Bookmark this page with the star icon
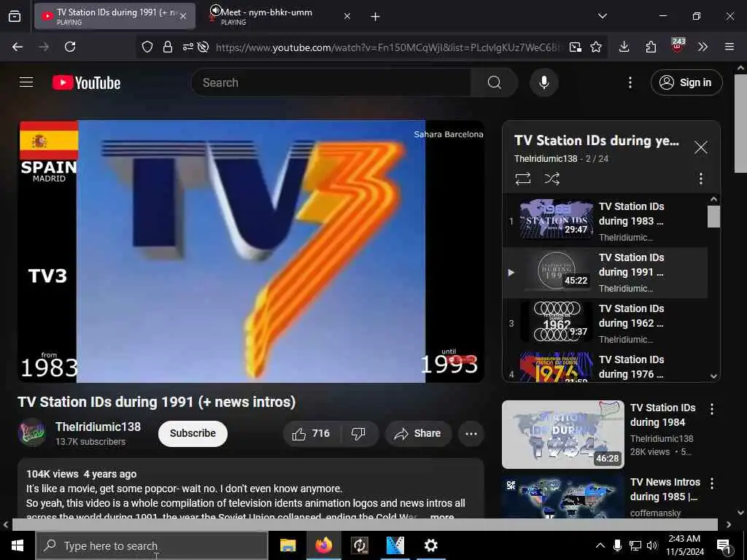 point(595,47)
